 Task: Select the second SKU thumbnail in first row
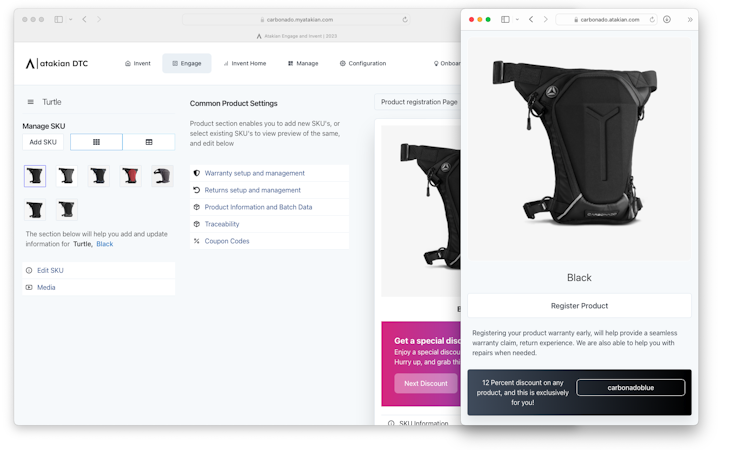[66, 176]
